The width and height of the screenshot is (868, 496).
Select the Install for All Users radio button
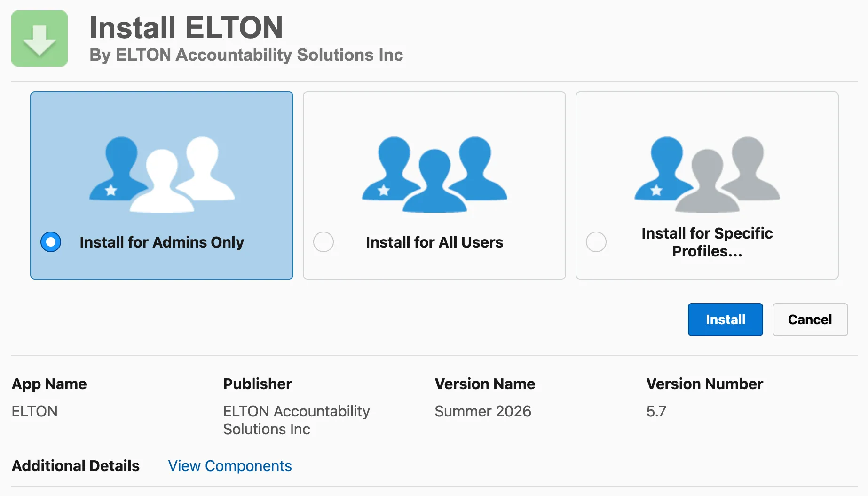(x=324, y=242)
